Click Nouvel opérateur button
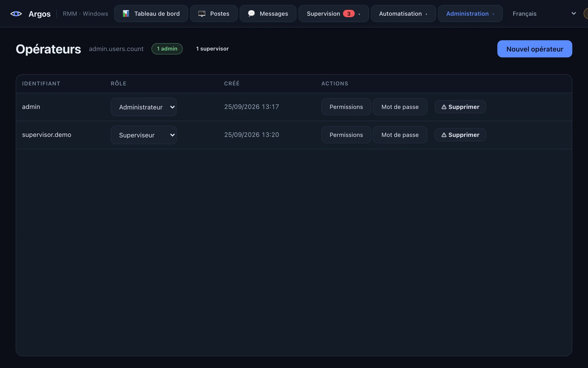This screenshot has height=368, width=588. tap(535, 49)
